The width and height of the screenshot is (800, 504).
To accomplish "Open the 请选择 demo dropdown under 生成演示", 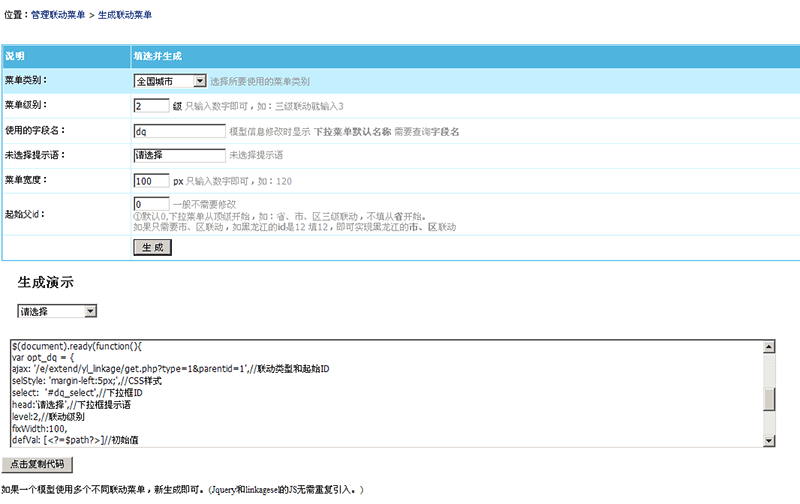I will click(57, 311).
